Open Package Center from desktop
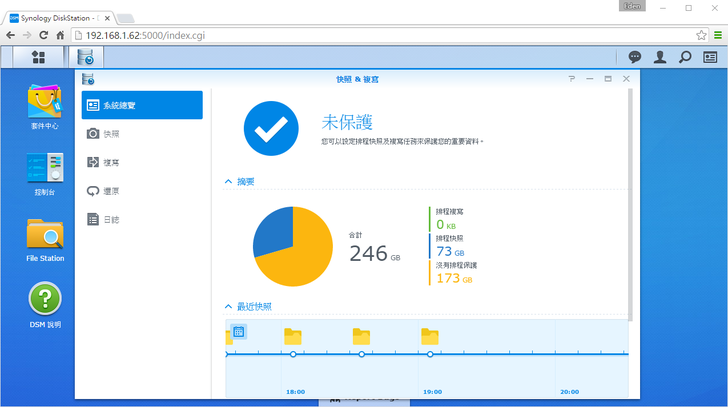Image resolution: width=728 pixels, height=407 pixels. click(x=45, y=104)
